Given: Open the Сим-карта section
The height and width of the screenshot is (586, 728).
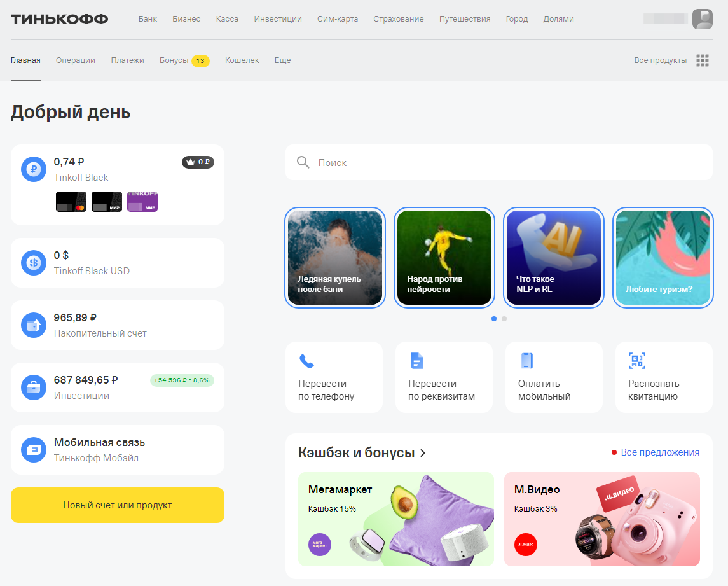Looking at the screenshot, I should (338, 19).
